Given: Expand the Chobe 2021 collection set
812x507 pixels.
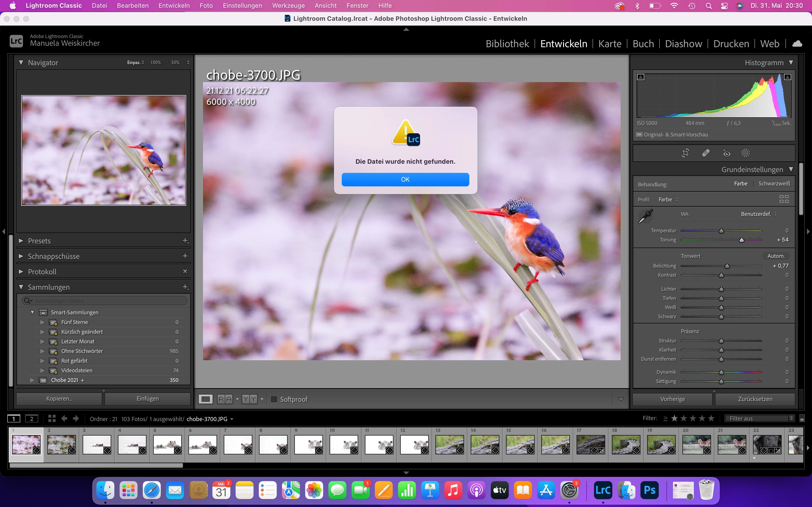Looking at the screenshot, I should pyautogui.click(x=32, y=380).
